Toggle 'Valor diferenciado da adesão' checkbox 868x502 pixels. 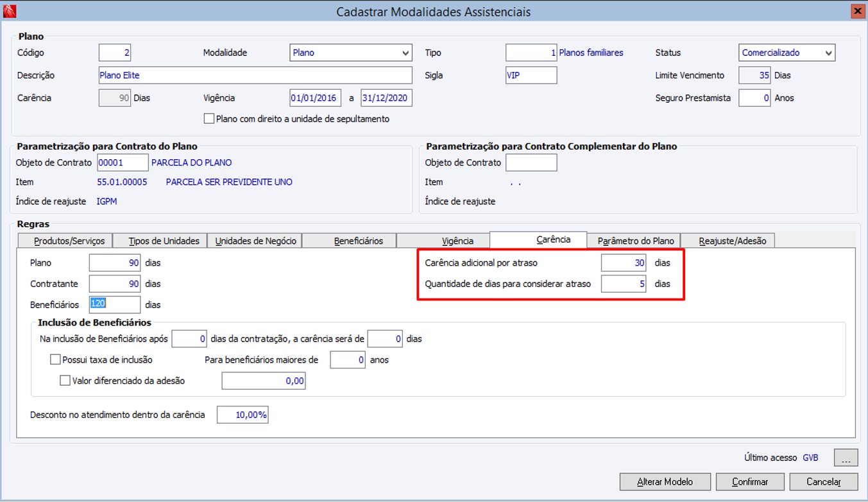coord(65,381)
